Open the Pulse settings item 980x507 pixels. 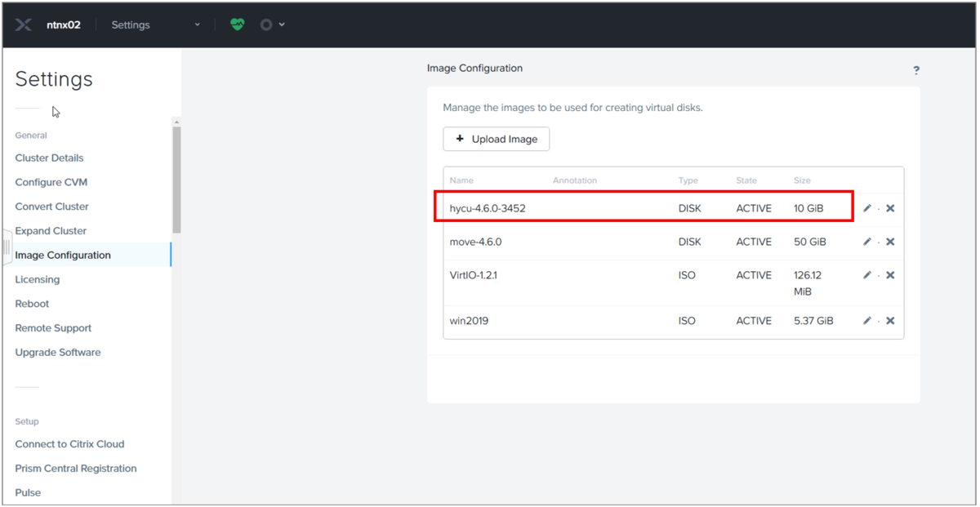tap(28, 493)
